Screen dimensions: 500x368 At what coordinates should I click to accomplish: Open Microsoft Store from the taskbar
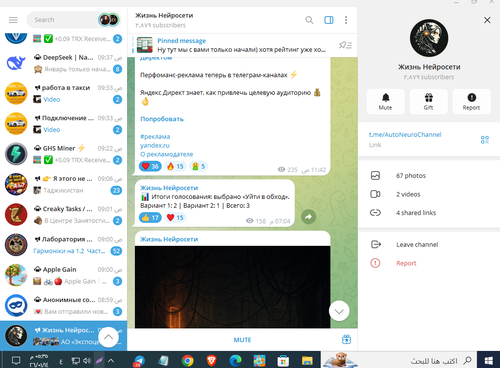[283, 360]
